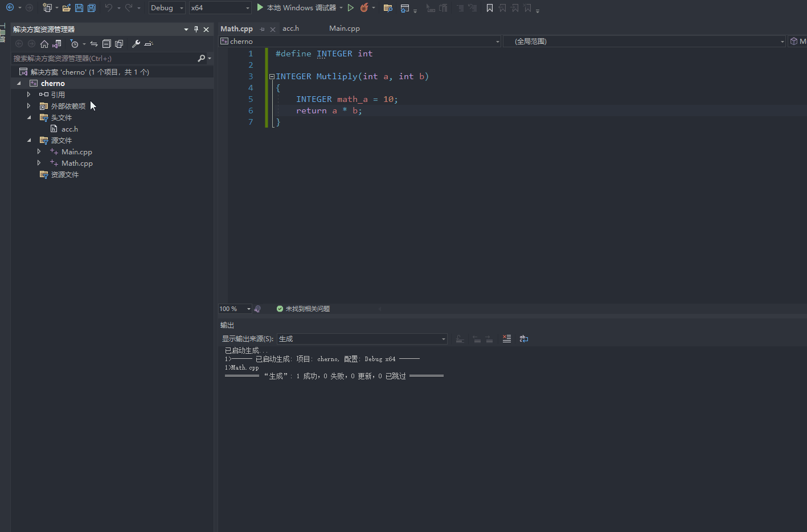Image resolution: width=807 pixels, height=532 pixels.
Task: Pin the Math.cpp tab
Action: pos(263,29)
